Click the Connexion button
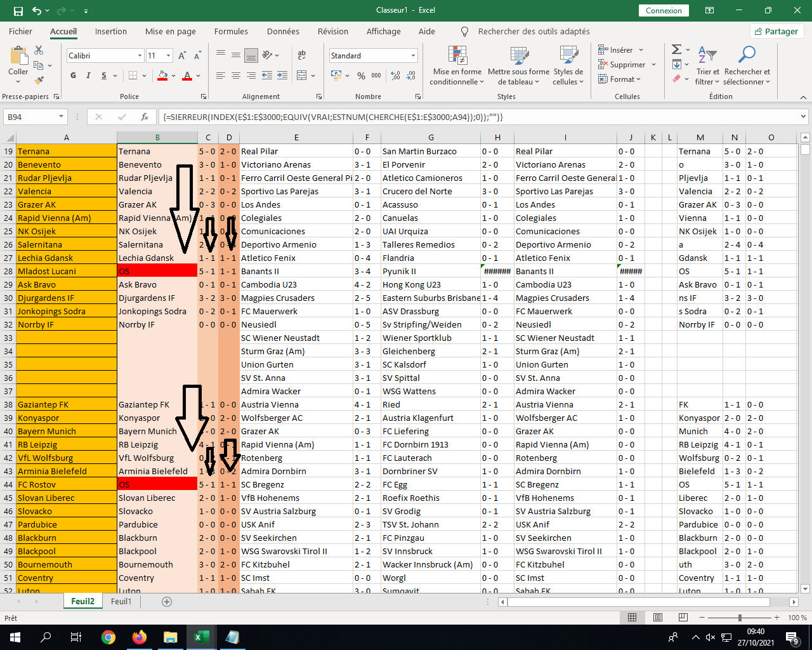Image resolution: width=812 pixels, height=650 pixels. (664, 11)
